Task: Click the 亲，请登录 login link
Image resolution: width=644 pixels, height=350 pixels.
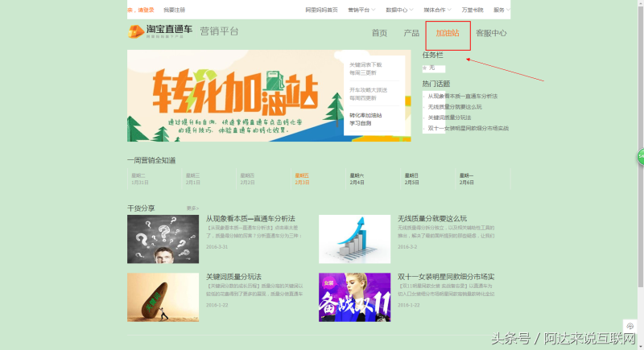Action: point(140,10)
